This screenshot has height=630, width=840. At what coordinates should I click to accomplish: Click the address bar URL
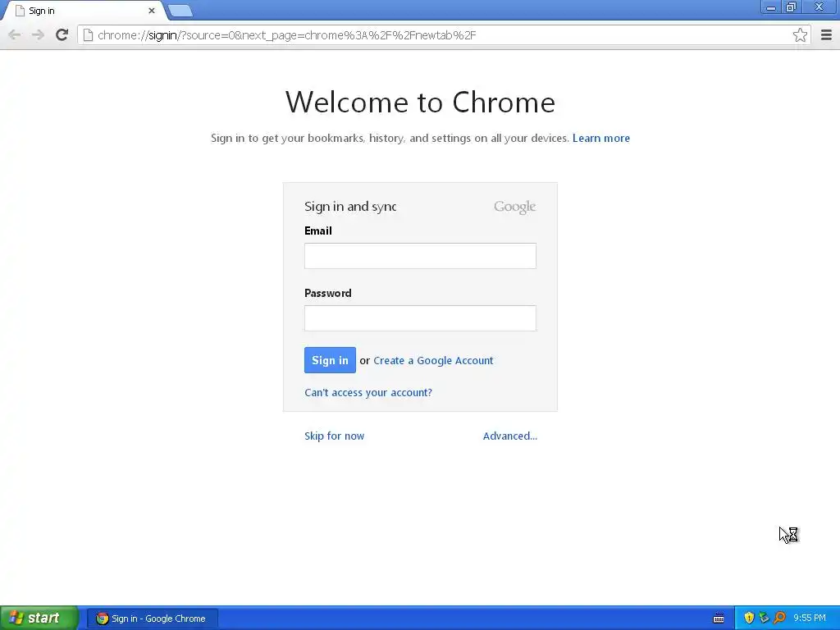(286, 35)
